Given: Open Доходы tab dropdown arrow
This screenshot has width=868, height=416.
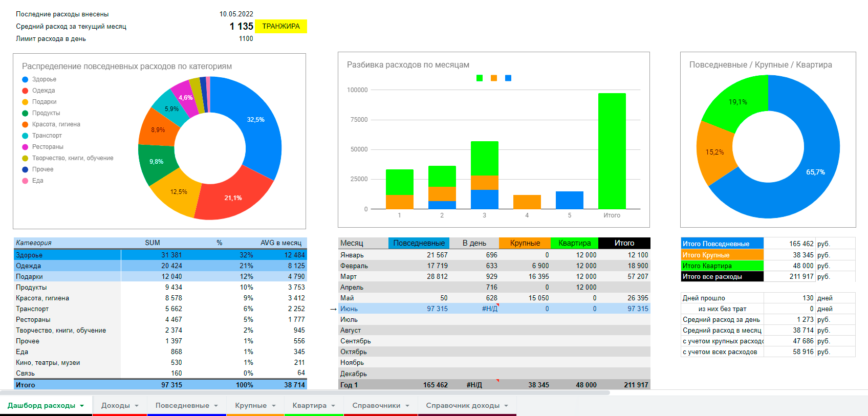Looking at the screenshot, I should pos(137,406).
